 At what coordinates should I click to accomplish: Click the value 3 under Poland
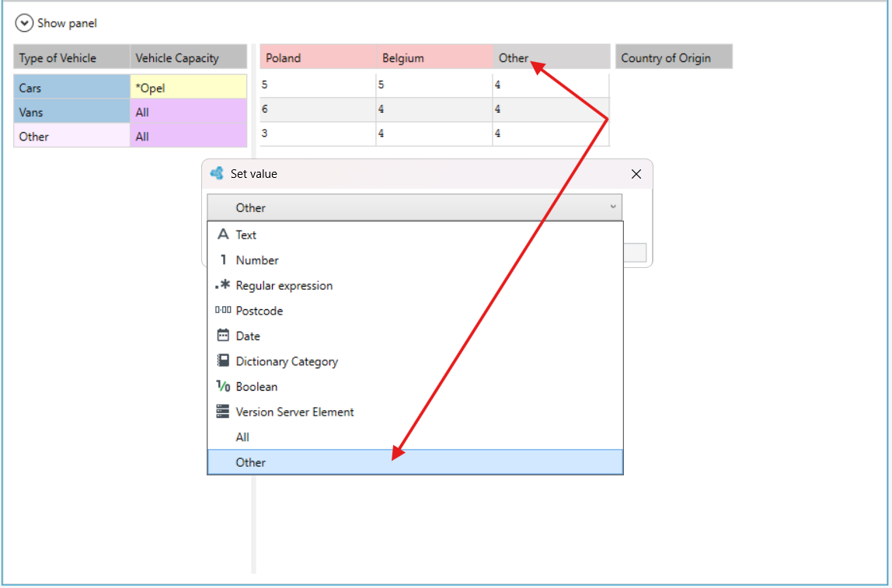(x=318, y=134)
